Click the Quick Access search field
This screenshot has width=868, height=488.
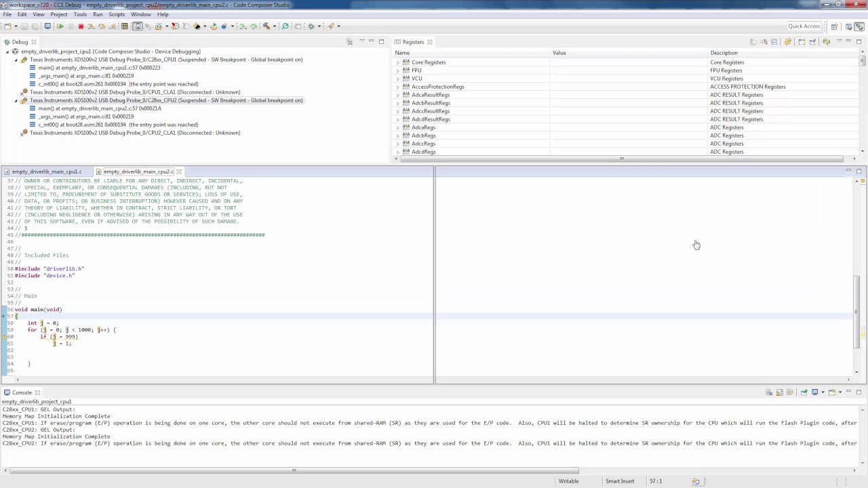click(x=804, y=26)
